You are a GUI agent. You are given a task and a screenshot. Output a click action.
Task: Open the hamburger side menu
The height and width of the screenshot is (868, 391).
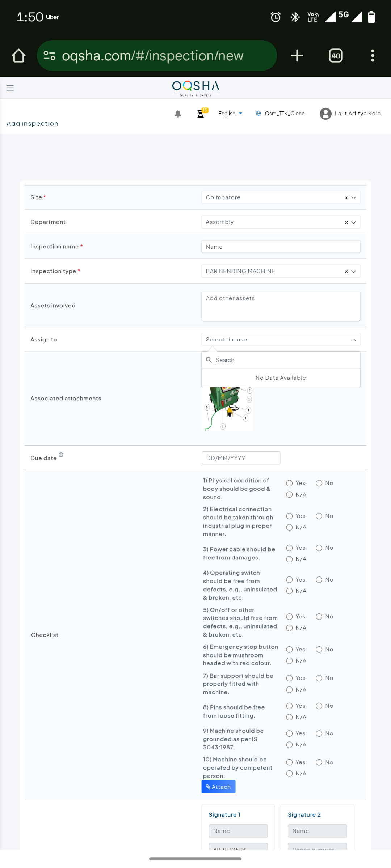[x=10, y=88]
